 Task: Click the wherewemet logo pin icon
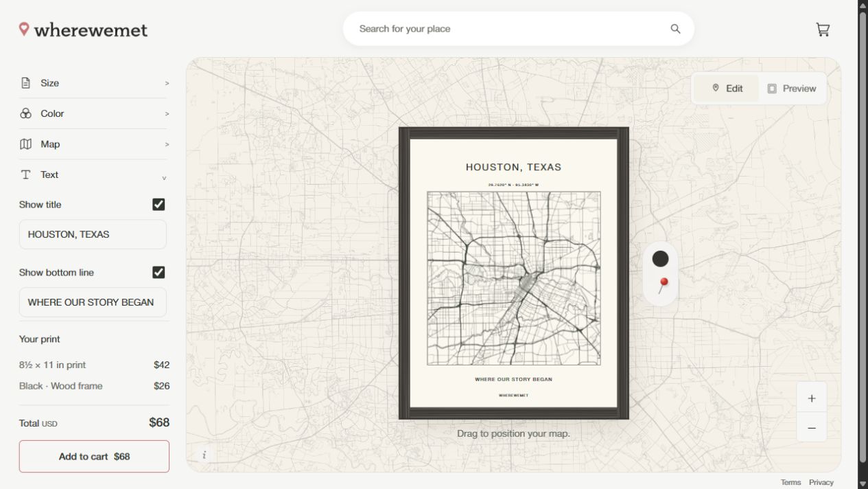pos(24,29)
